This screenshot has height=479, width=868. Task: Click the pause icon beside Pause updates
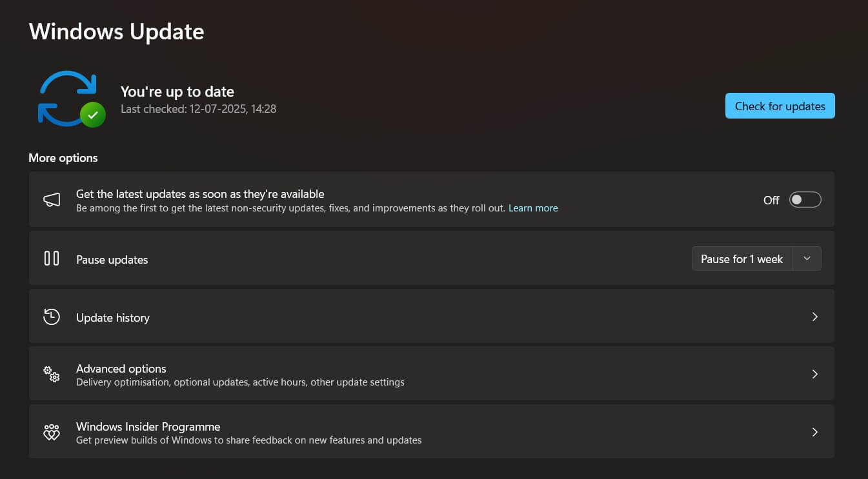point(52,259)
